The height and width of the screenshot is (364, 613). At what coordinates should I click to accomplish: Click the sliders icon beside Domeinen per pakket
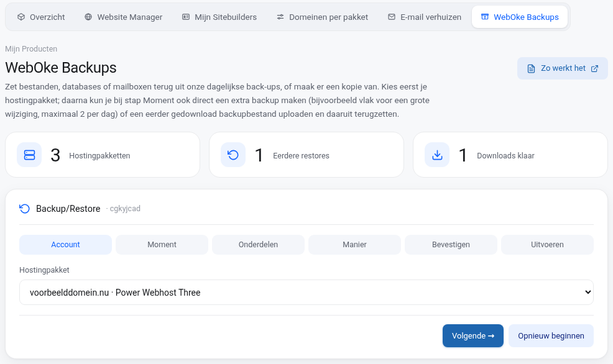click(x=280, y=17)
